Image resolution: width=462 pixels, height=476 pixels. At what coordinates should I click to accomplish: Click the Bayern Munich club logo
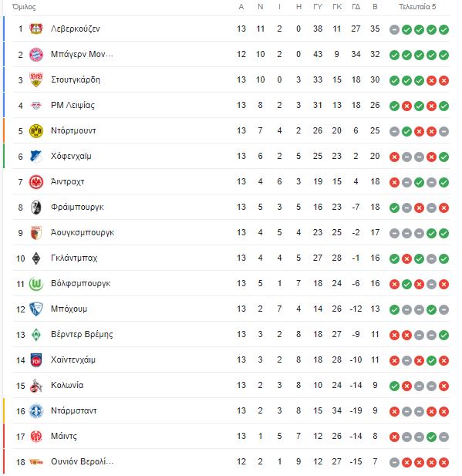point(35,54)
